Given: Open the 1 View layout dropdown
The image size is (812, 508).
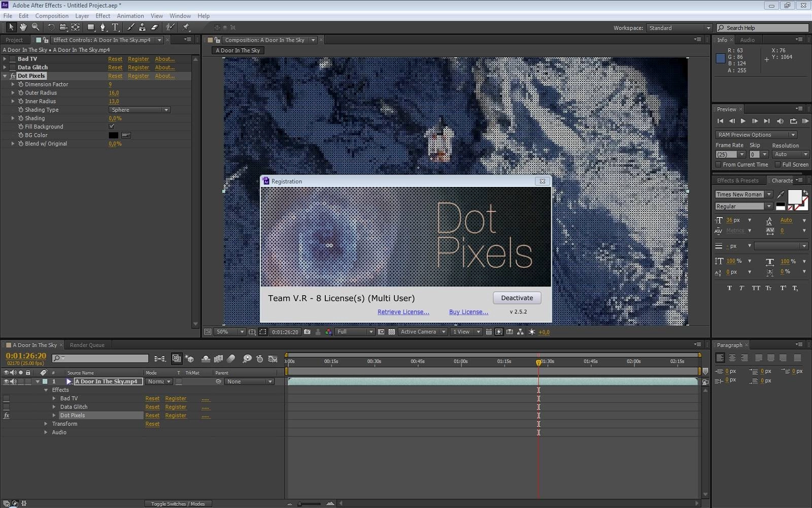Looking at the screenshot, I should 466,332.
